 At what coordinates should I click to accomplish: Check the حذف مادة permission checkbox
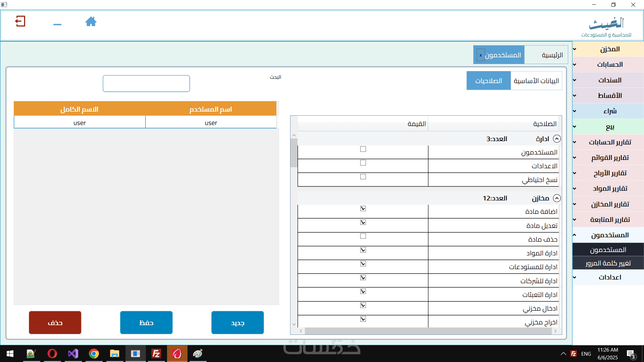pyautogui.click(x=363, y=236)
